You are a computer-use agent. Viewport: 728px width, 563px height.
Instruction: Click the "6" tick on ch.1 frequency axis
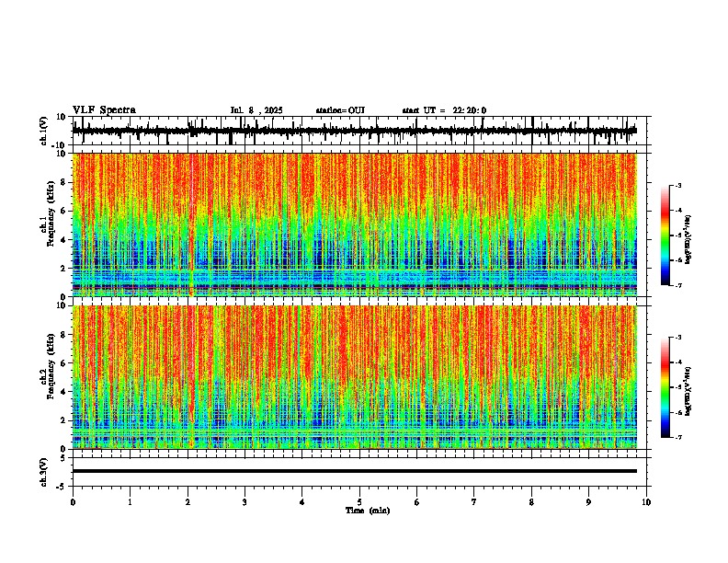pos(63,212)
